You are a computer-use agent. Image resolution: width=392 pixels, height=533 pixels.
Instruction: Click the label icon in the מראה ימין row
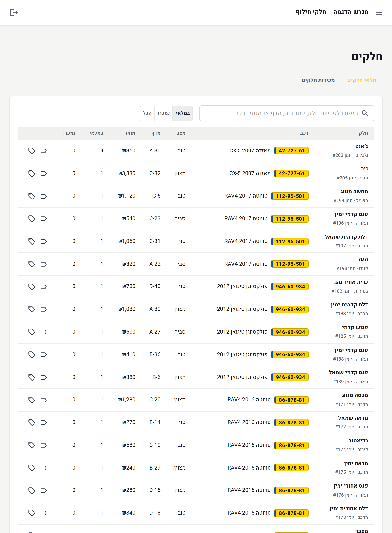point(44,468)
